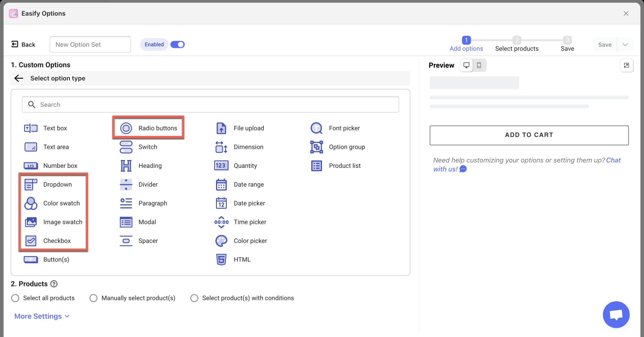Select product(s) with conditions radio
The image size is (644, 337).
pos(194,298)
